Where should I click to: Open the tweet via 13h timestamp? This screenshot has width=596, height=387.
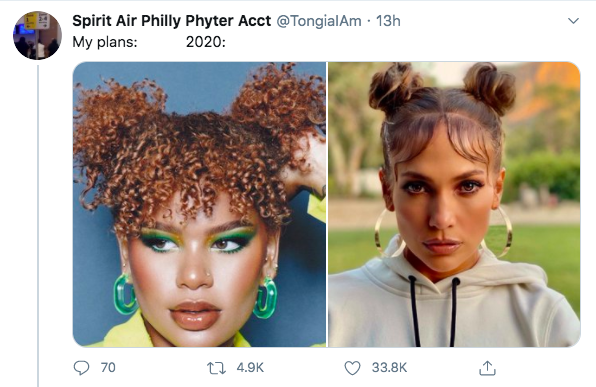pyautogui.click(x=388, y=21)
